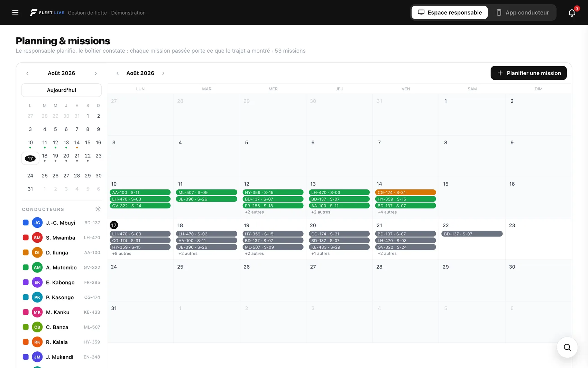Open the hamburger navigation menu
The height and width of the screenshot is (368, 588).
[x=15, y=12]
